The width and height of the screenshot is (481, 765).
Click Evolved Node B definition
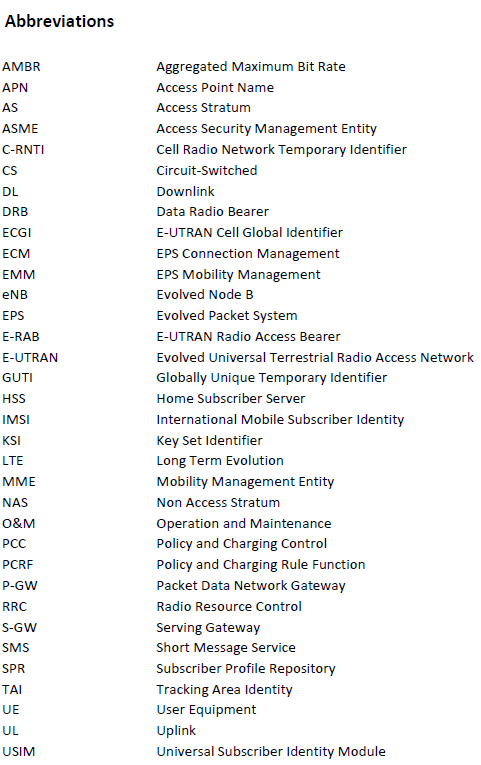pos(205,295)
